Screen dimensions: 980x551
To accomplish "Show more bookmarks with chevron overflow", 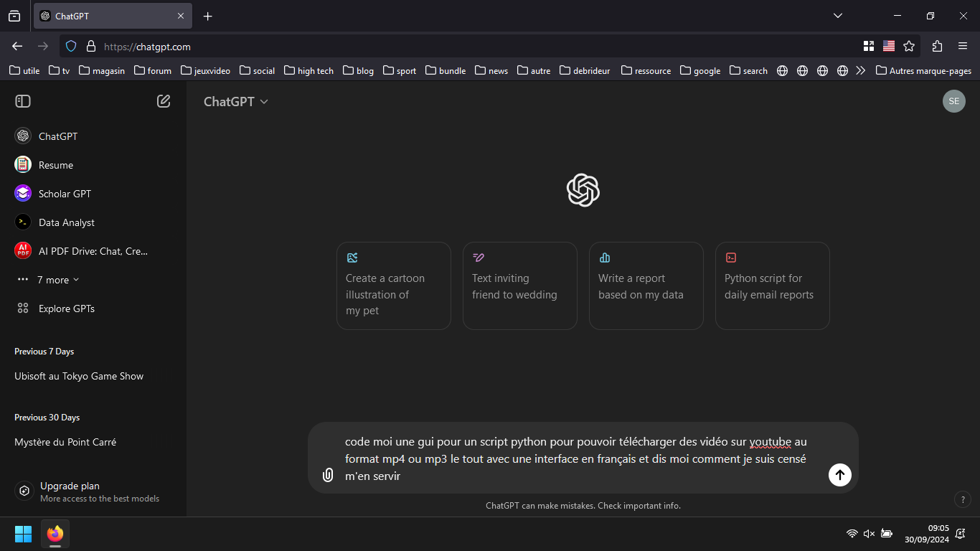I will point(861,70).
